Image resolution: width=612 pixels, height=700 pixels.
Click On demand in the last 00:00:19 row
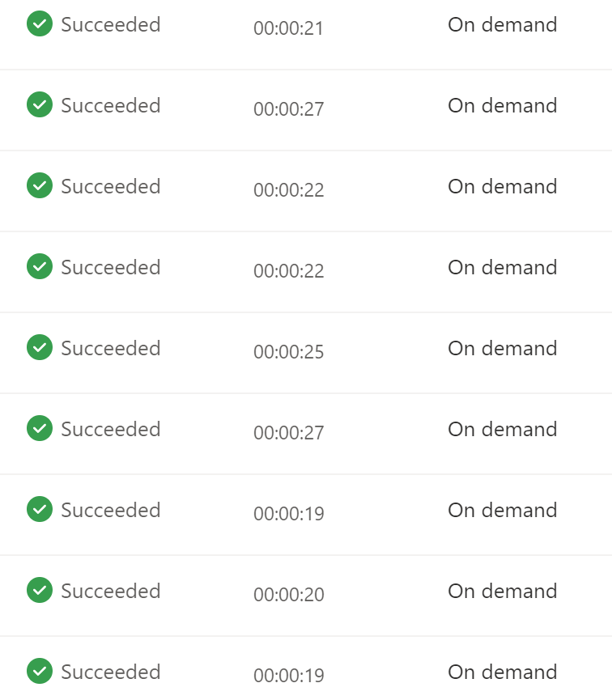pos(503,672)
